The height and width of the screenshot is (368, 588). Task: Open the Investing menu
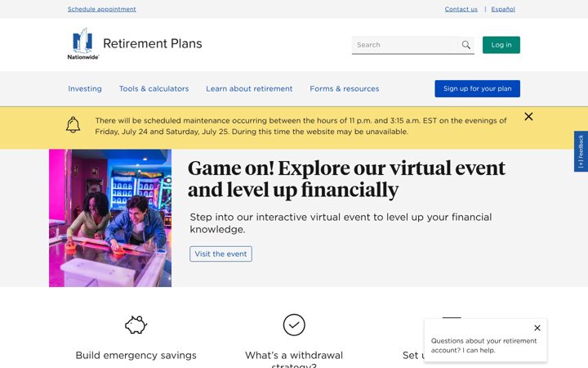[85, 89]
